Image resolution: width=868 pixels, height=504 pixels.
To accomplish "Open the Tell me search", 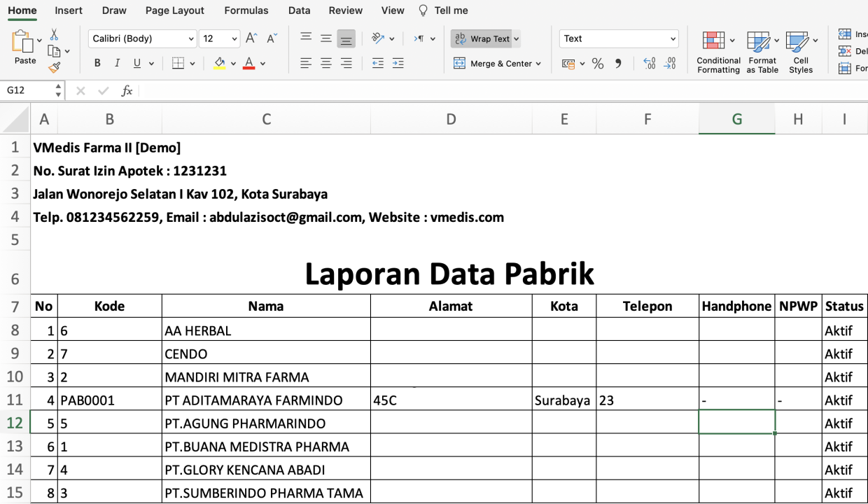I will 444,10.
